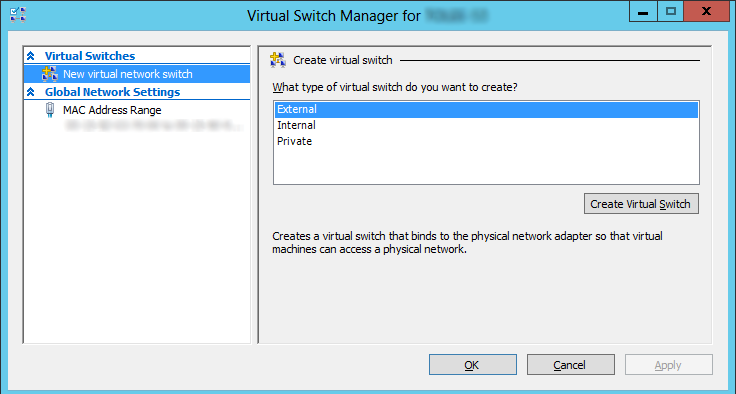Choose External switch type
Image resolution: width=736 pixels, height=394 pixels.
486,109
